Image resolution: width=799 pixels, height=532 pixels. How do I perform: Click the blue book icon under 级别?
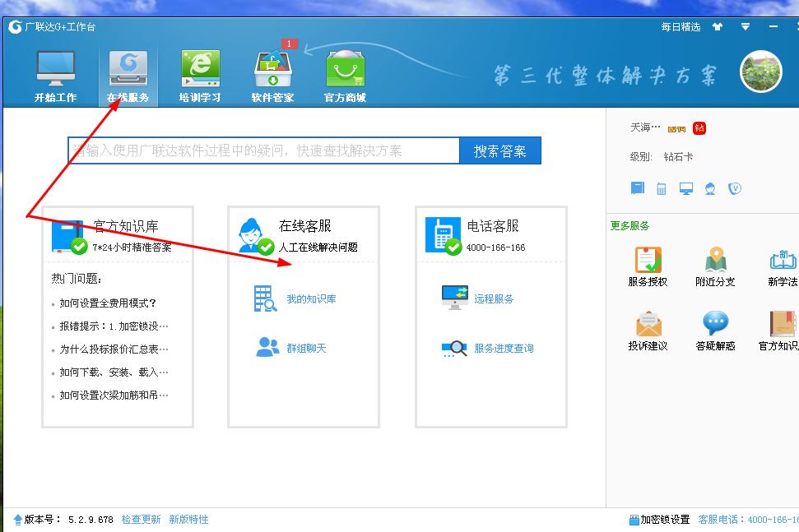pos(638,188)
